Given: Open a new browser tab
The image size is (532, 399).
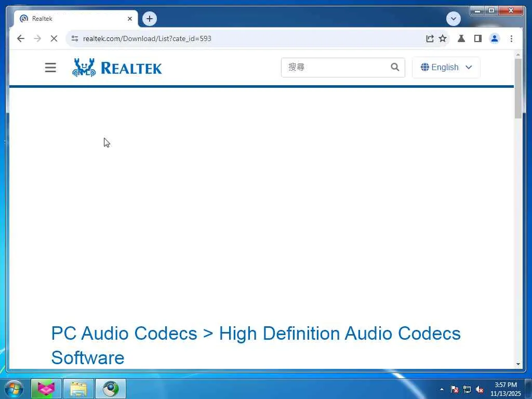Looking at the screenshot, I should (x=150, y=19).
